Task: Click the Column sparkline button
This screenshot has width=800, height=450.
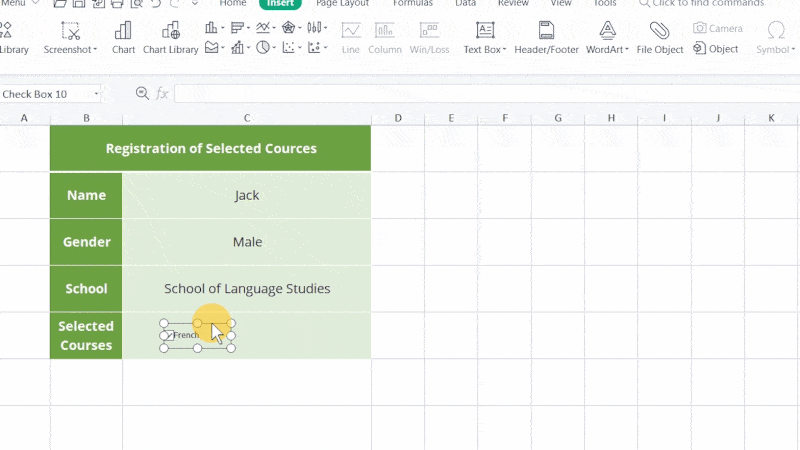Action: click(x=385, y=38)
